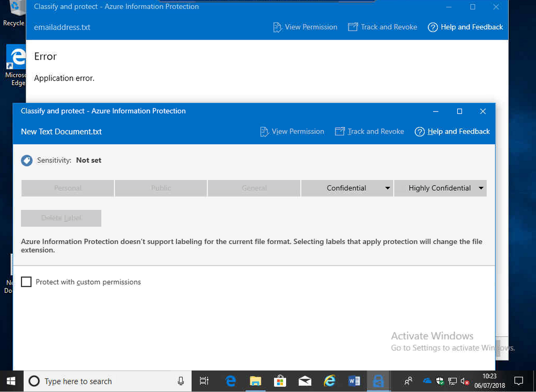The height and width of the screenshot is (392, 536).
Task: Launch Microsoft Edge from taskbar
Action: pos(230,381)
